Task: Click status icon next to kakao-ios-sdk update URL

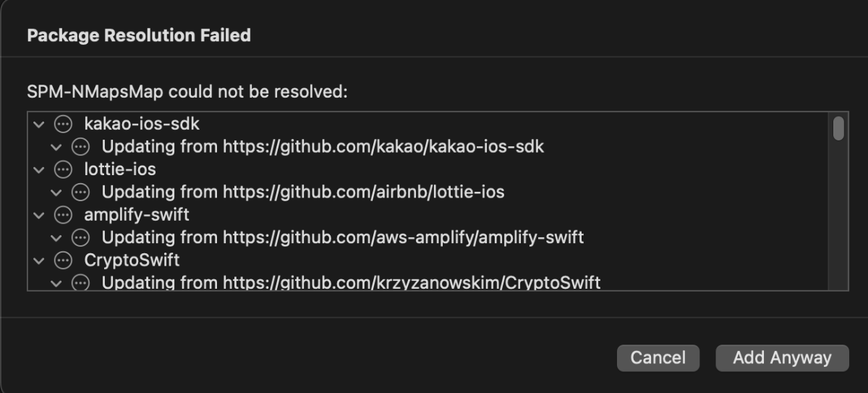Action: coord(81,147)
